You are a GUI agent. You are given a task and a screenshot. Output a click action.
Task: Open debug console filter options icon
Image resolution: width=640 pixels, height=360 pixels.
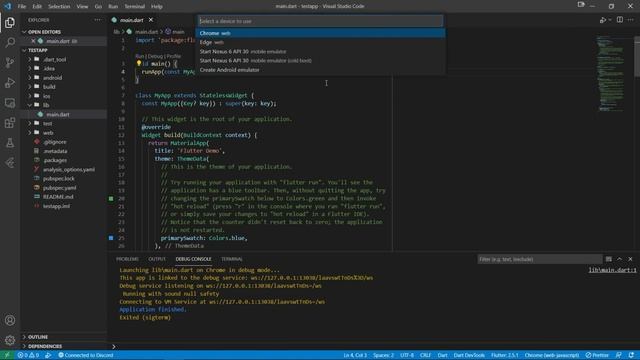coord(609,259)
